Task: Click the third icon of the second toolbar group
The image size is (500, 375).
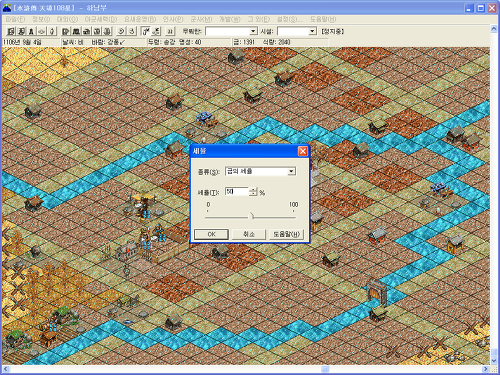Action: (x=87, y=31)
